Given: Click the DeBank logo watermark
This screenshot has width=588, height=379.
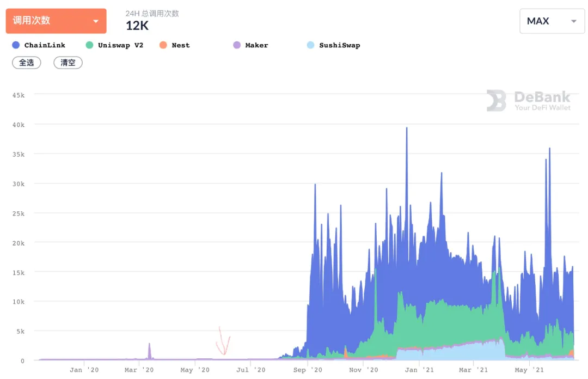Looking at the screenshot, I should 528,101.
